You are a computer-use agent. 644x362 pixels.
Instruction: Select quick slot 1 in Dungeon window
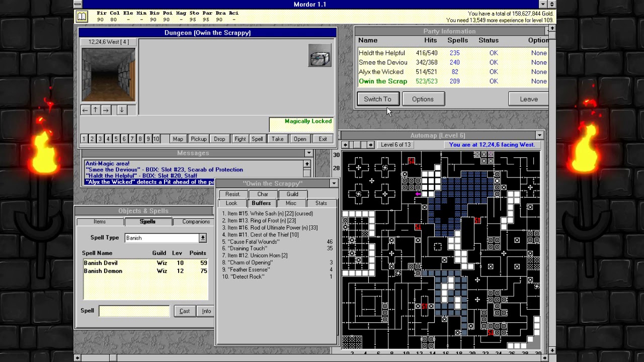[x=84, y=139]
